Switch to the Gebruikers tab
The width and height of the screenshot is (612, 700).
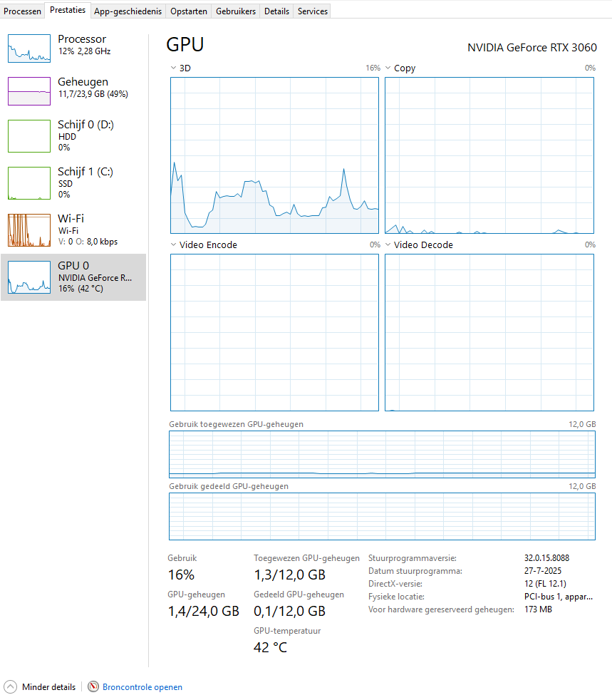236,11
